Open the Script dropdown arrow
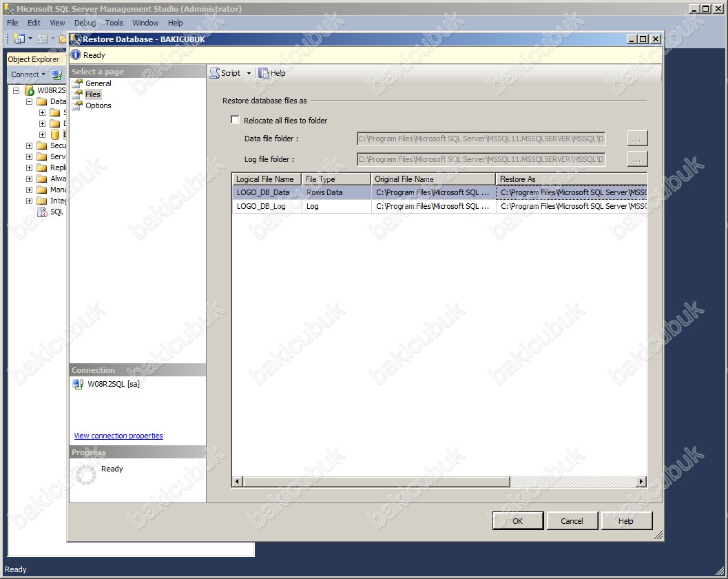This screenshot has width=728, height=579. point(249,74)
